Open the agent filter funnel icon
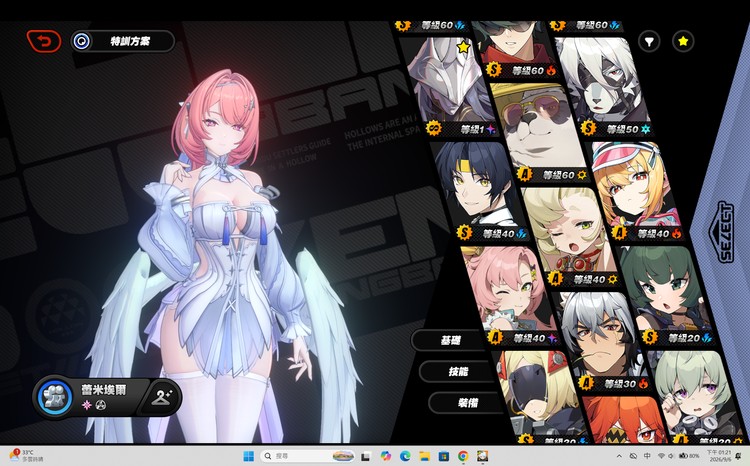The width and height of the screenshot is (750, 466). [x=649, y=42]
